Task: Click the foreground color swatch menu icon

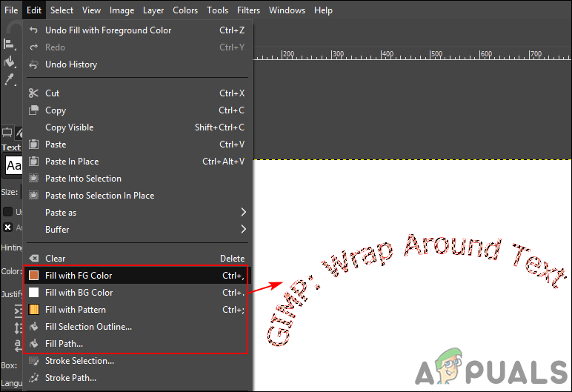Action: coord(33,275)
